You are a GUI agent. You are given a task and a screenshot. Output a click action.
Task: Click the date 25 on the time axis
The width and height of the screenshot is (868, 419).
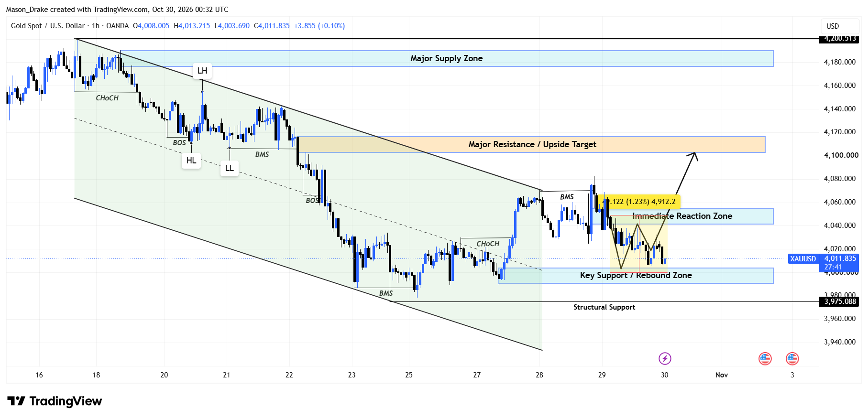click(409, 375)
